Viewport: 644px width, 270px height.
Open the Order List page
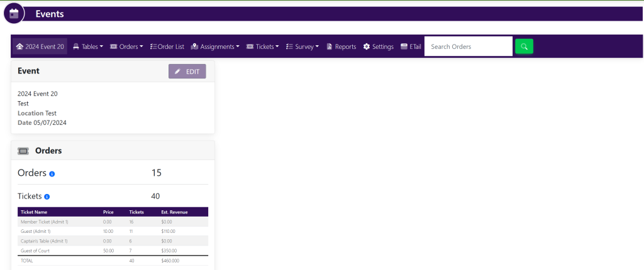[x=167, y=46]
